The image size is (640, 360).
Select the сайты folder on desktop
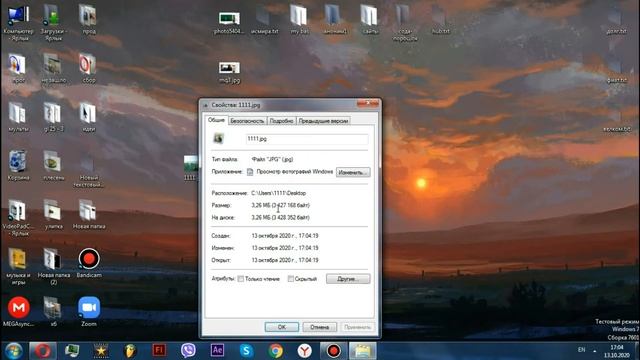(369, 16)
